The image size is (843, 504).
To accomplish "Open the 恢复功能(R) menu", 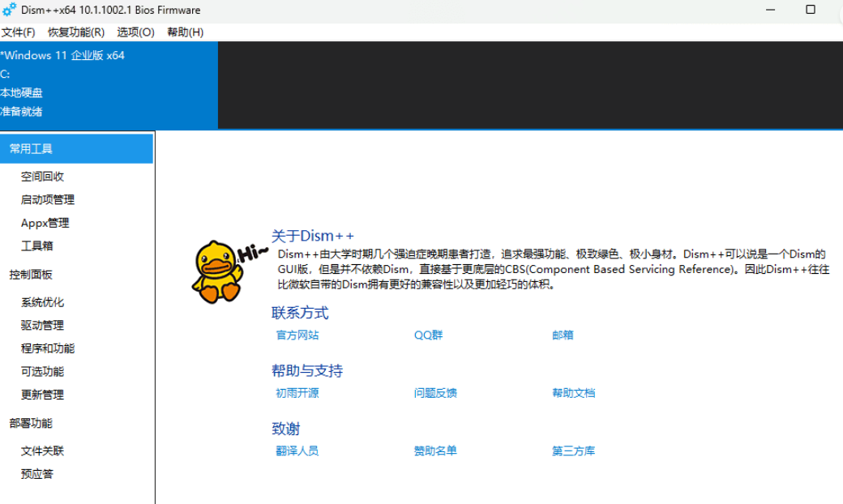I will [76, 32].
